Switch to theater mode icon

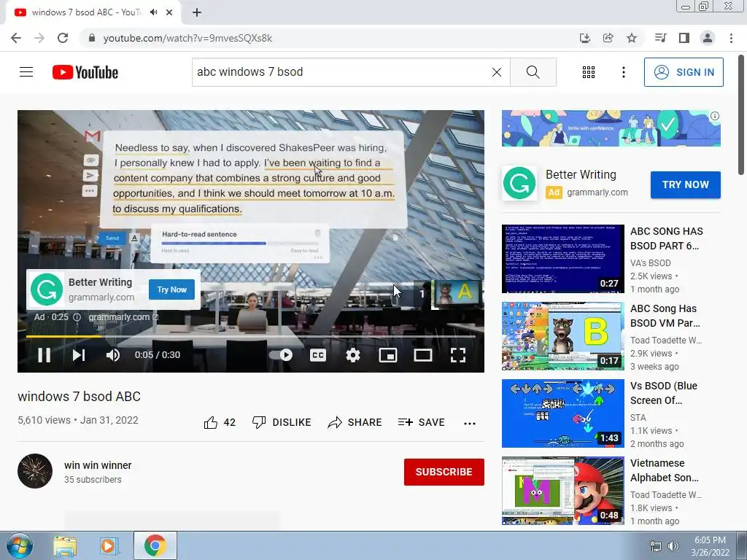click(x=423, y=355)
